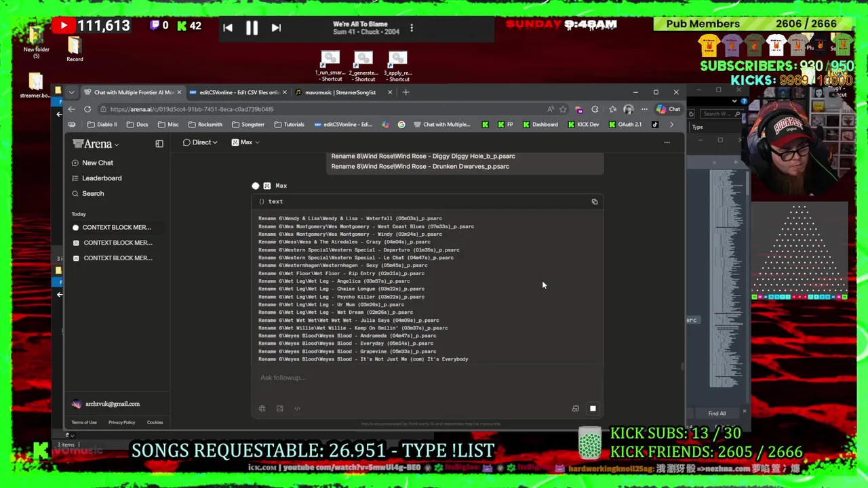Pause the currently playing song
Image resolution: width=868 pixels, height=488 pixels.
point(252,28)
